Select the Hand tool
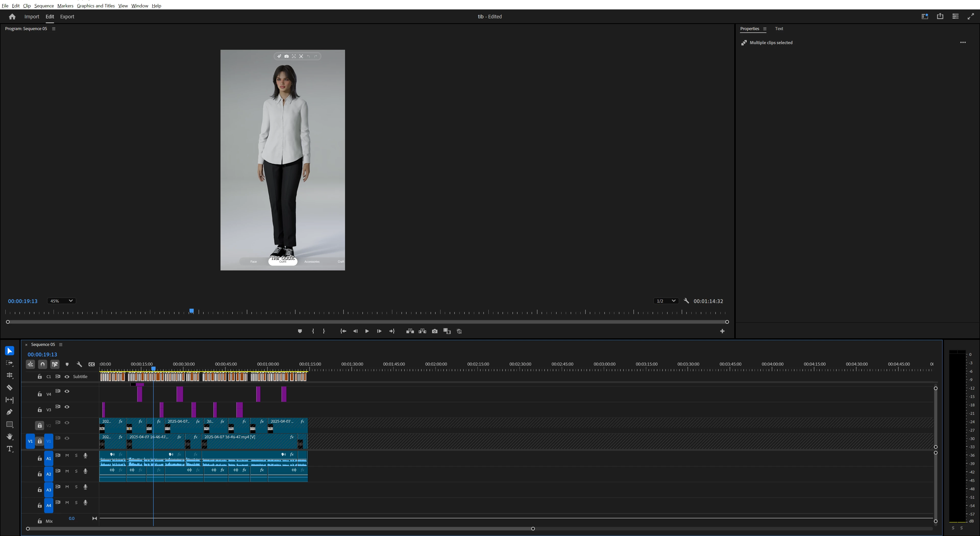The width and height of the screenshot is (980, 536). [9, 437]
